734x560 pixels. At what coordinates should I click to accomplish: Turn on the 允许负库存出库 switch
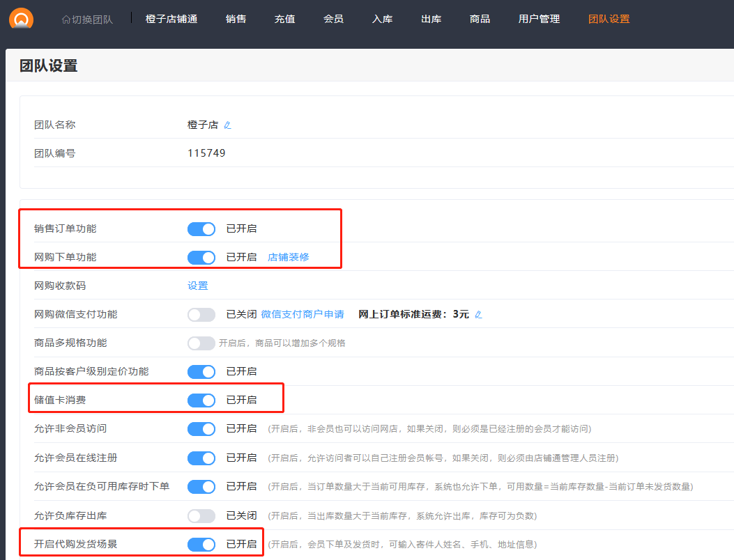[201, 516]
